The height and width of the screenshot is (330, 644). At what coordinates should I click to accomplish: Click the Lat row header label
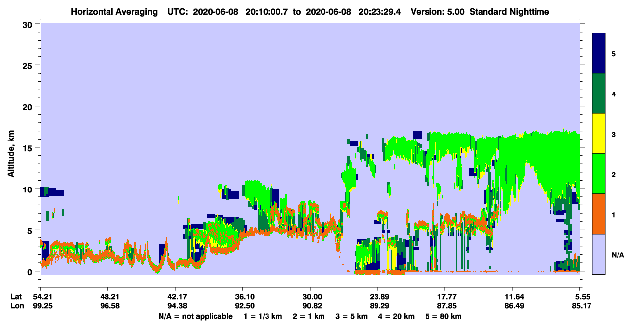click(16, 297)
